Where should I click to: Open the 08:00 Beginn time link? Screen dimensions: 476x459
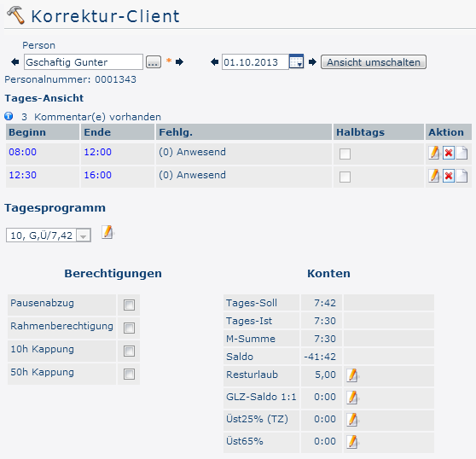tap(22, 152)
